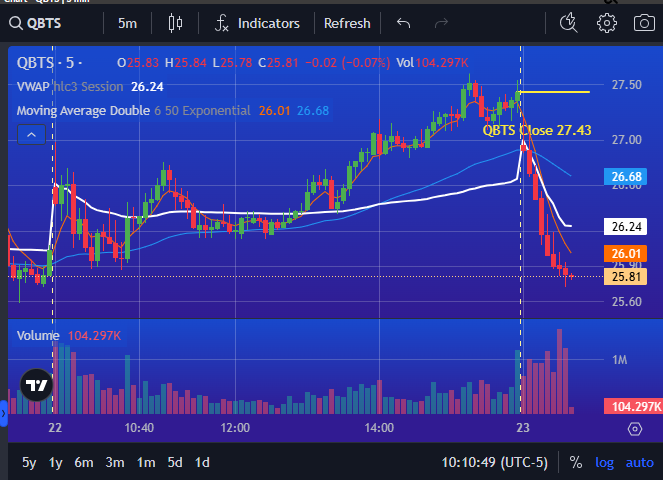Click the Refresh button
This screenshot has height=480, width=663.
point(347,23)
